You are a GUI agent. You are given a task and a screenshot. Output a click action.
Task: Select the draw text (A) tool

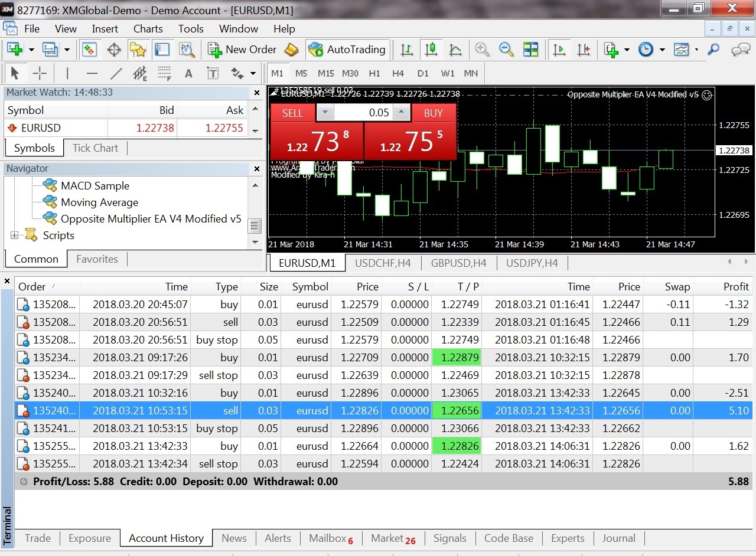pyautogui.click(x=188, y=74)
